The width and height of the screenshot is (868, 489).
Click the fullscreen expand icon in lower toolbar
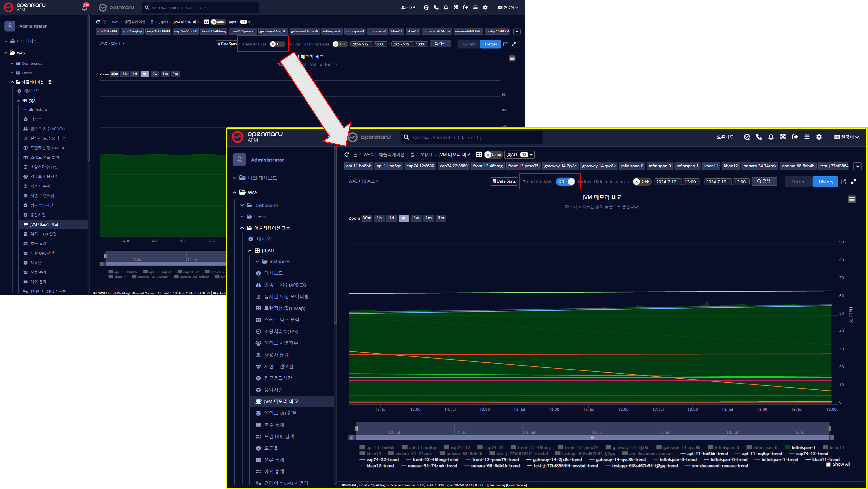tap(853, 182)
